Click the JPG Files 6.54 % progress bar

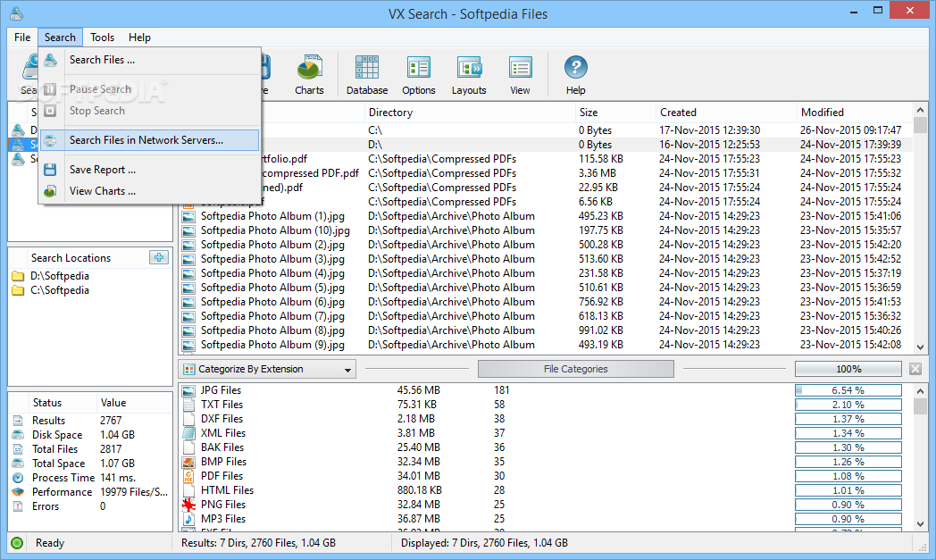[x=848, y=390]
